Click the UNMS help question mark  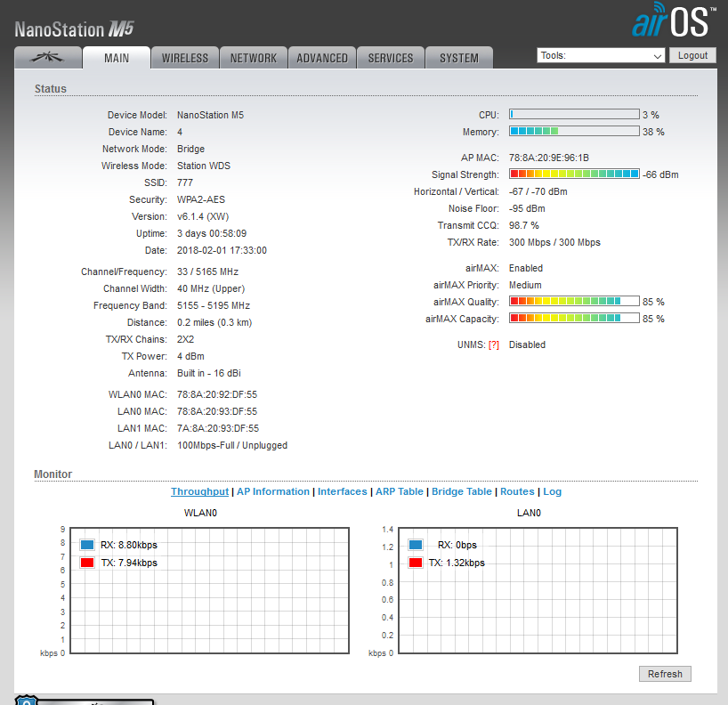pyautogui.click(x=494, y=345)
